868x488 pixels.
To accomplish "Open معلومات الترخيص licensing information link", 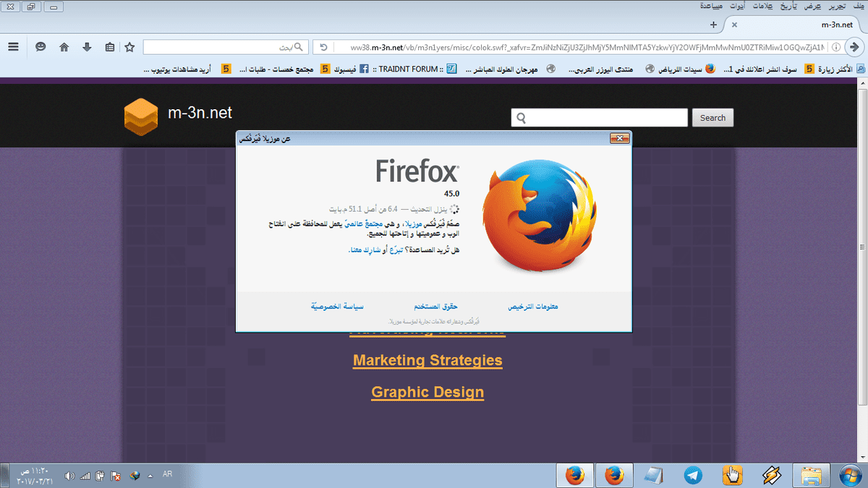I will click(533, 307).
